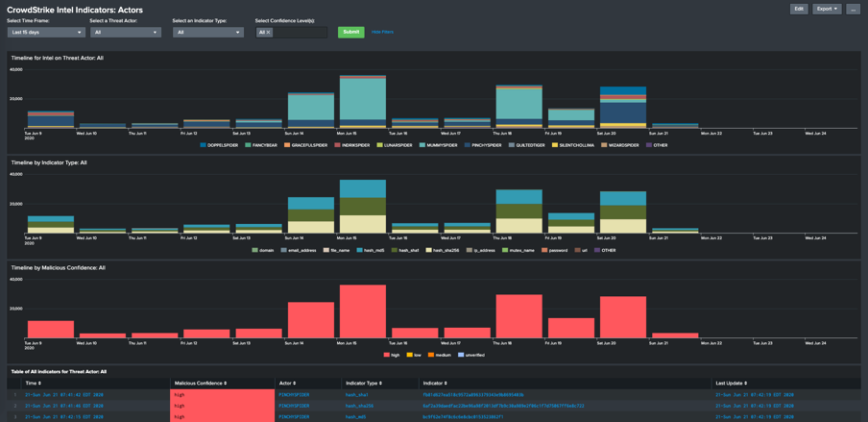Click Fri Jun 19 bar in Indicator Type chart
Screen dimensions: 868x422
(571, 223)
